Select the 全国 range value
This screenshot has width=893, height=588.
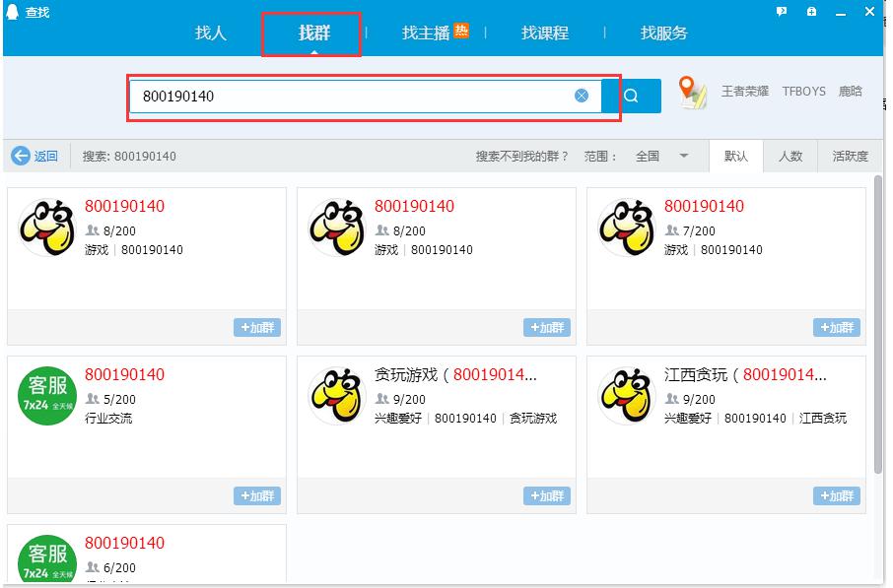point(648,156)
